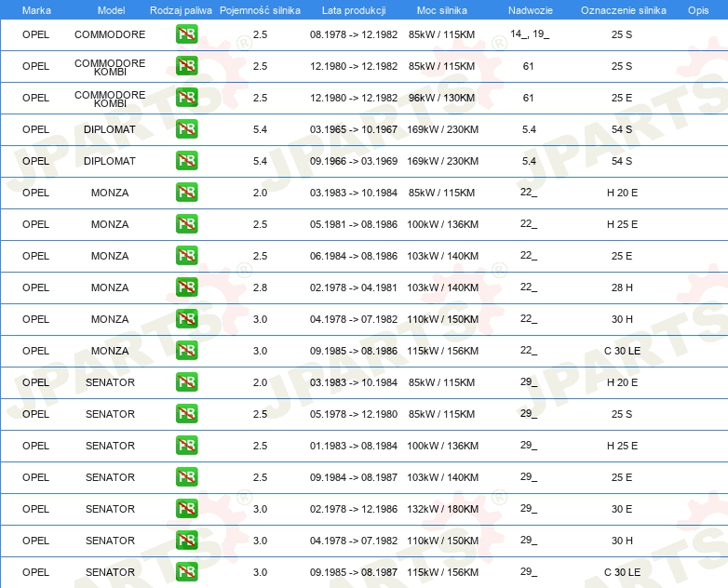Click the fuel icon for MONZA 2.5 100kW row
The image size is (728, 588).
pos(186,223)
